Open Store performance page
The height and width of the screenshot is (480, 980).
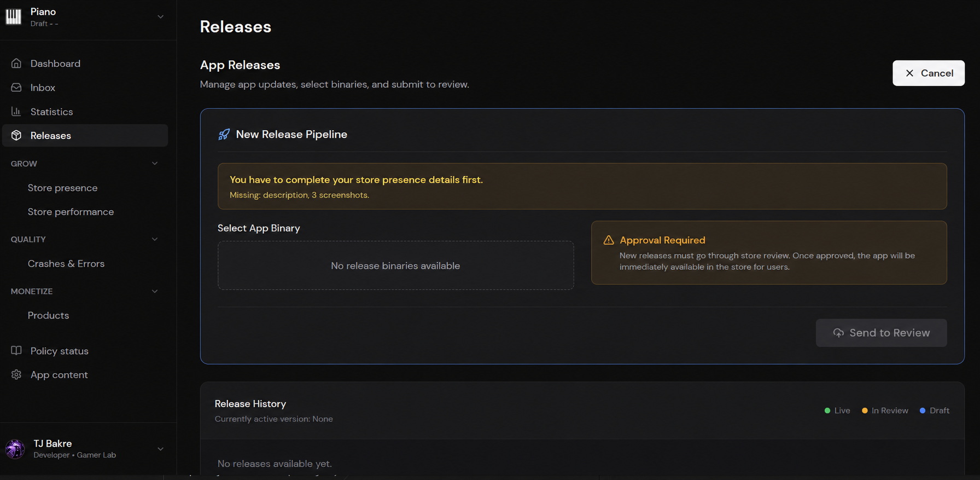[x=71, y=212]
